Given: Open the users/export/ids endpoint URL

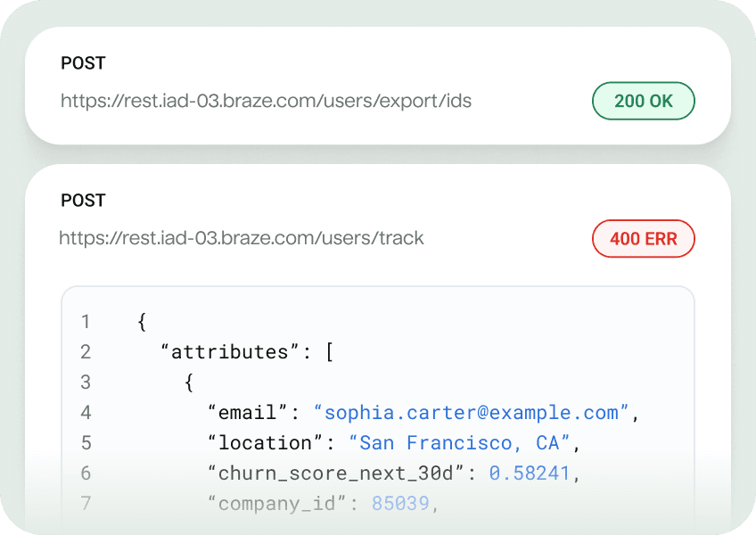Looking at the screenshot, I should (266, 101).
